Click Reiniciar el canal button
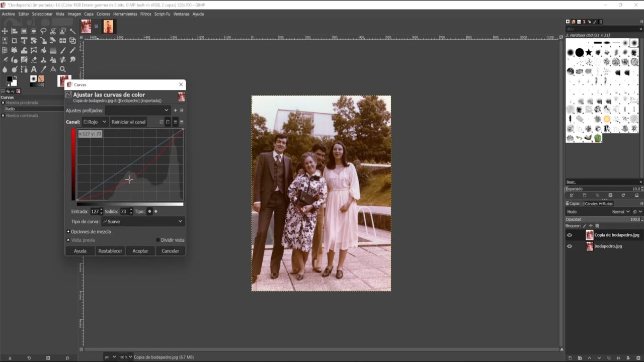 pyautogui.click(x=128, y=122)
